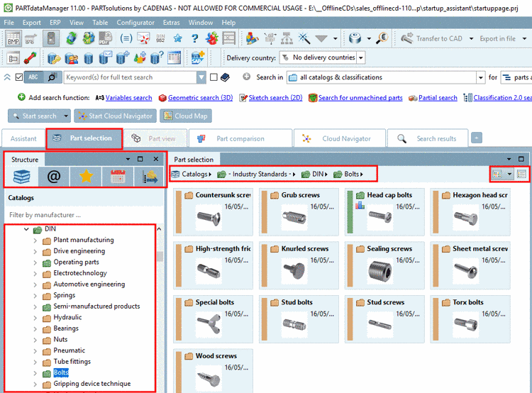Open the File menu
Screen dimensions: 532x393
[9, 23]
